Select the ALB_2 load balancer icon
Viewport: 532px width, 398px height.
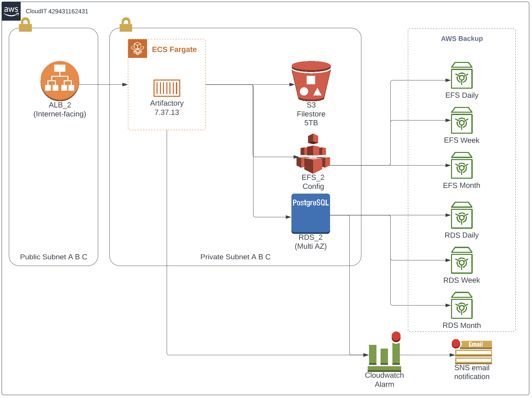click(x=60, y=81)
